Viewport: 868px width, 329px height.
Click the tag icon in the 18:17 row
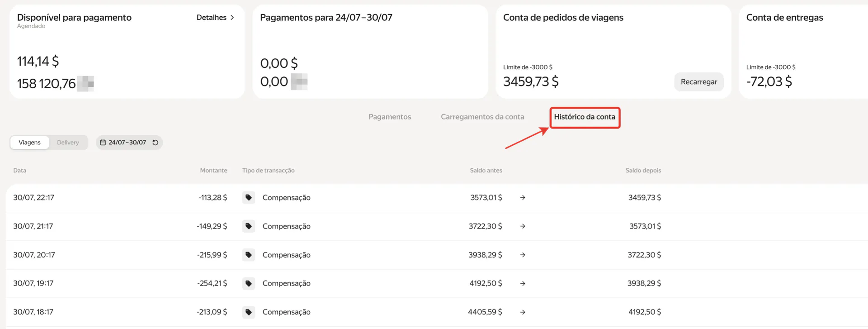(249, 312)
